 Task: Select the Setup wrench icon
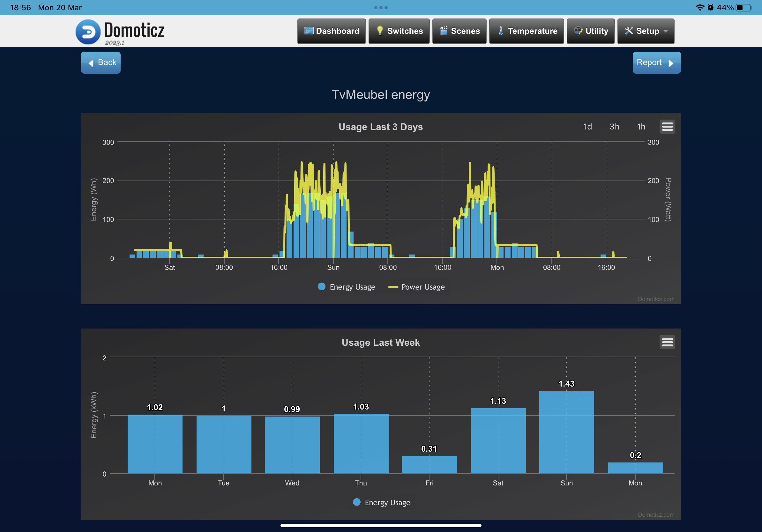pos(629,31)
